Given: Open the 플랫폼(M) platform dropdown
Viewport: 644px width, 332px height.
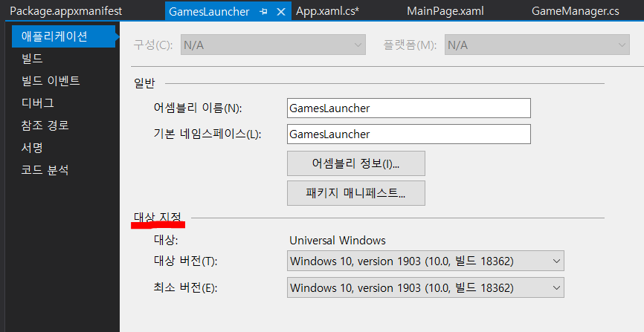Looking at the screenshot, I should 537,45.
